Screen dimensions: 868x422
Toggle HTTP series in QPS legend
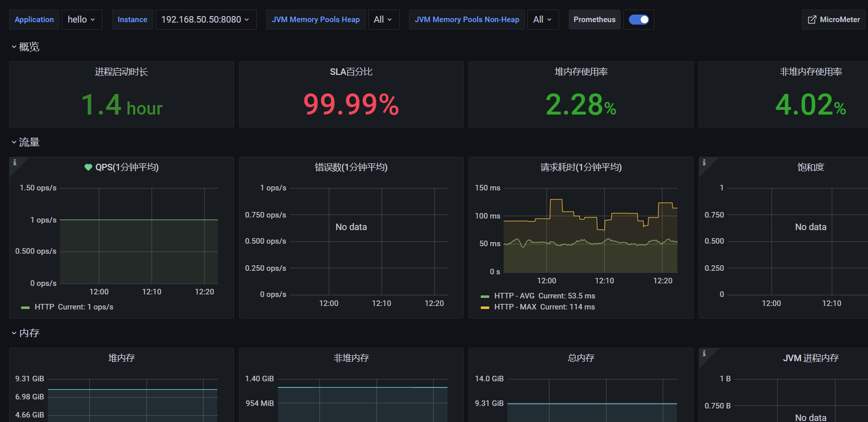[x=44, y=307]
